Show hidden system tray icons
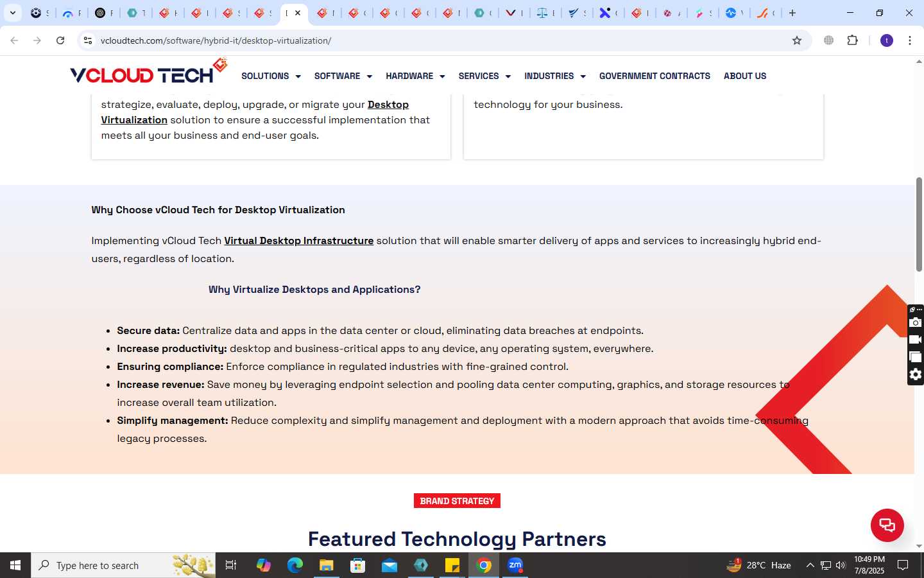Viewport: 924px width, 578px height. 810,565
